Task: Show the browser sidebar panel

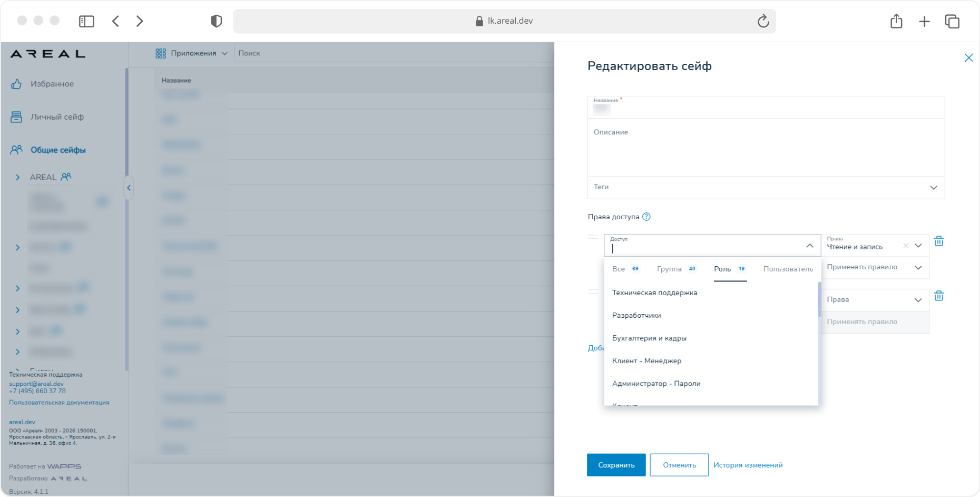Action: [86, 21]
